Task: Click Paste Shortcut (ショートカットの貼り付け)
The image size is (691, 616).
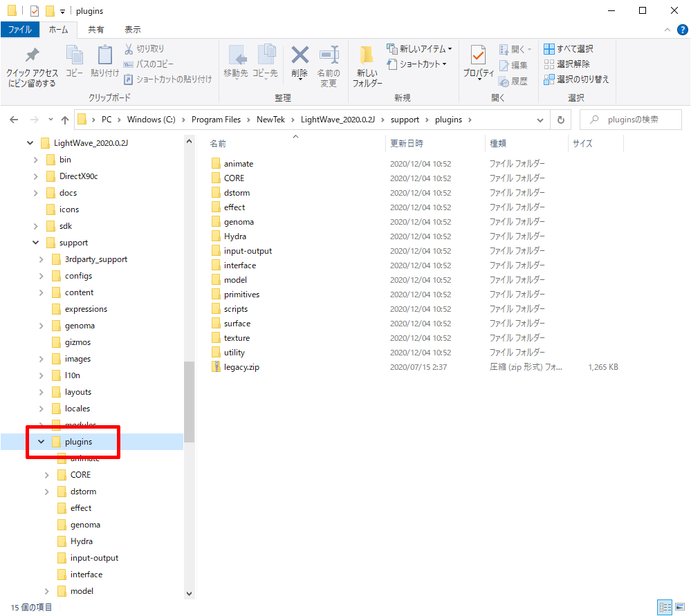Action: pyautogui.click(x=168, y=80)
